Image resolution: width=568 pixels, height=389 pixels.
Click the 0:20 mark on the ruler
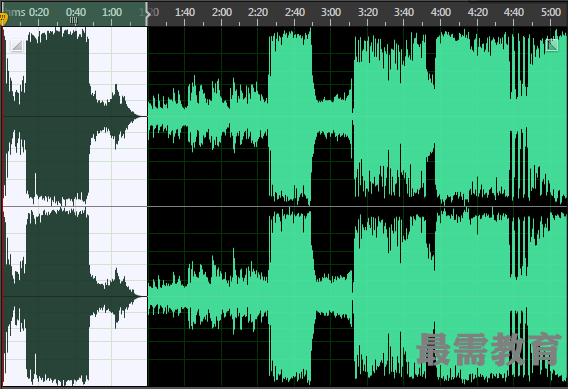tap(39, 12)
